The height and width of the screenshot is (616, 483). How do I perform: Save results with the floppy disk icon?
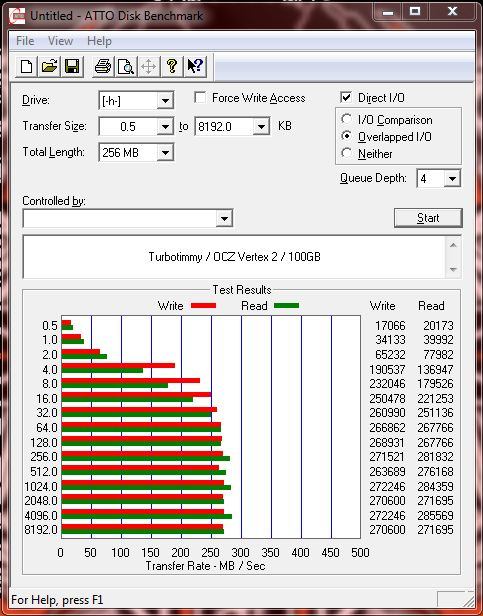(72, 66)
